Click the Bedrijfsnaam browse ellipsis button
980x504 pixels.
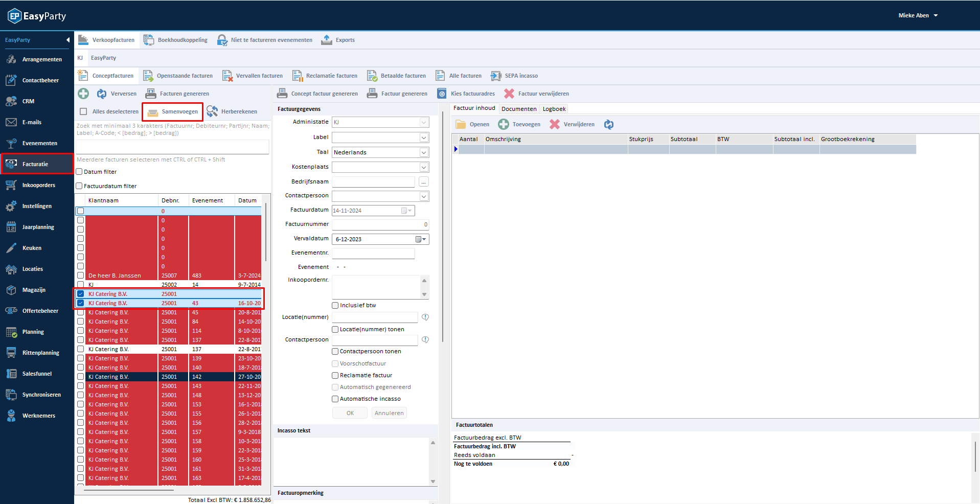423,182
